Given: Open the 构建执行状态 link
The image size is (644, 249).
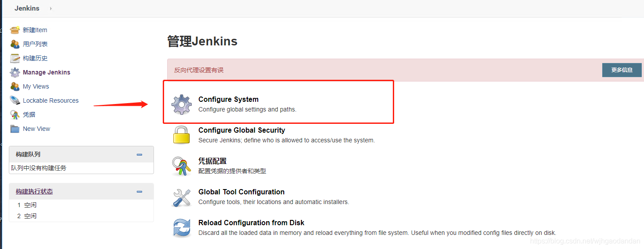Looking at the screenshot, I should [34, 192].
